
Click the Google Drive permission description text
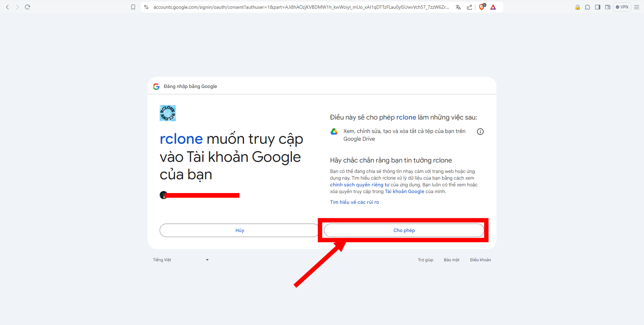coord(404,135)
